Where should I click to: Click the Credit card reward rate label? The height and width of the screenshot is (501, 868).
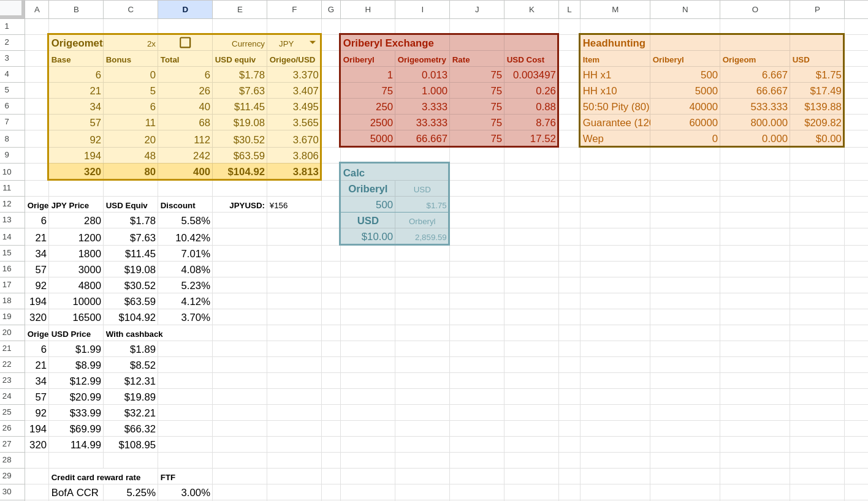point(96,477)
